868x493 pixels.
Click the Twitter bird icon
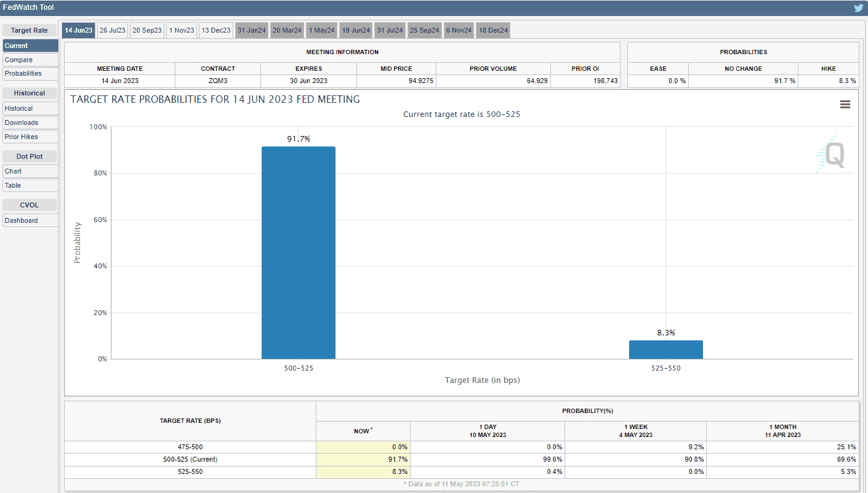[x=858, y=8]
